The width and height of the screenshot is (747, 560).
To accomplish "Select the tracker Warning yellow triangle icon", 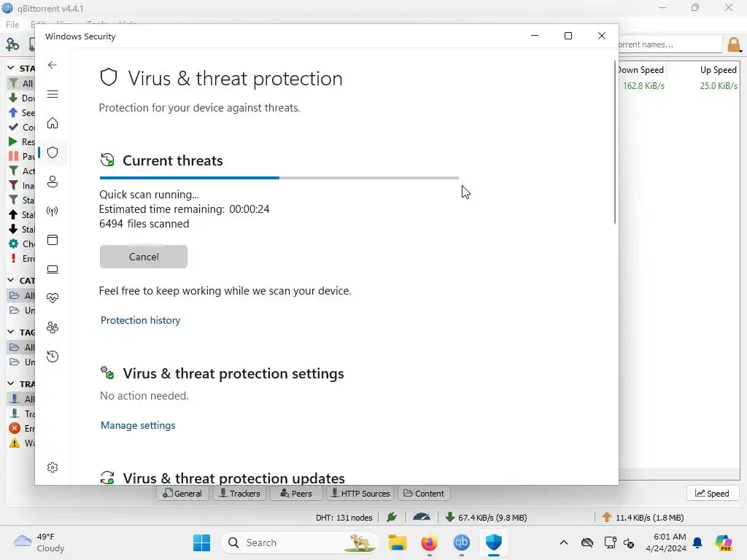I will [x=15, y=443].
